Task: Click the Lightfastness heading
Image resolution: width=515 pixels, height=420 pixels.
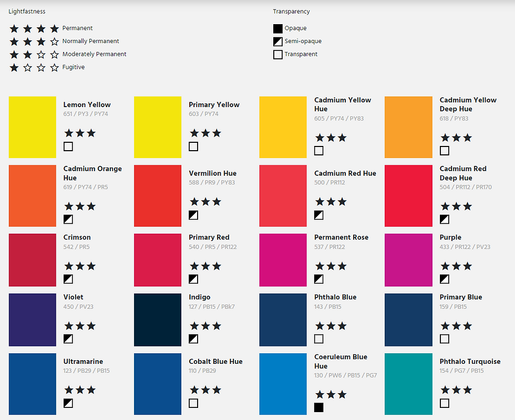Action: point(27,12)
